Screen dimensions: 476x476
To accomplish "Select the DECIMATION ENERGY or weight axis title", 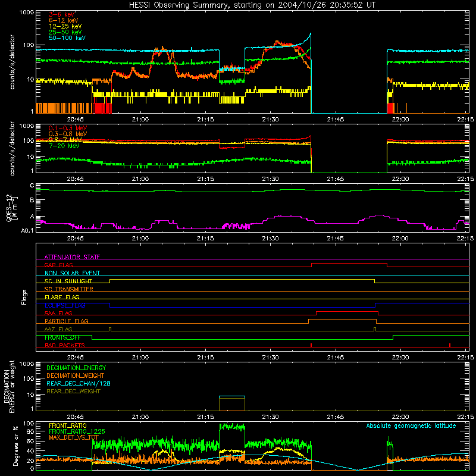I will coord(9,386).
